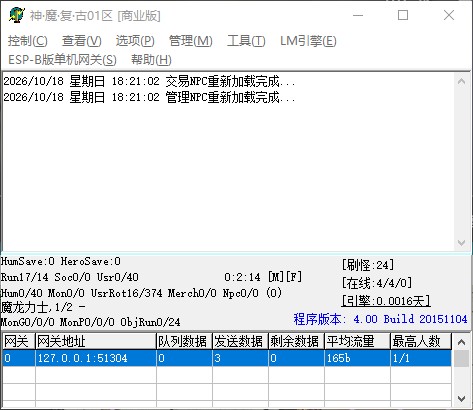Click the 165b average traffic cell

357,358
